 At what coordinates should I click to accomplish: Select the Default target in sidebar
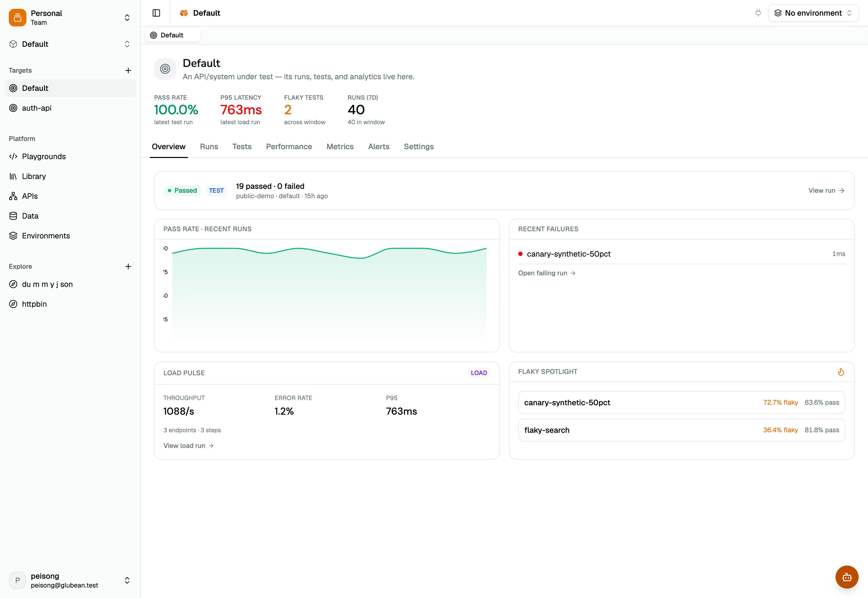[70, 88]
